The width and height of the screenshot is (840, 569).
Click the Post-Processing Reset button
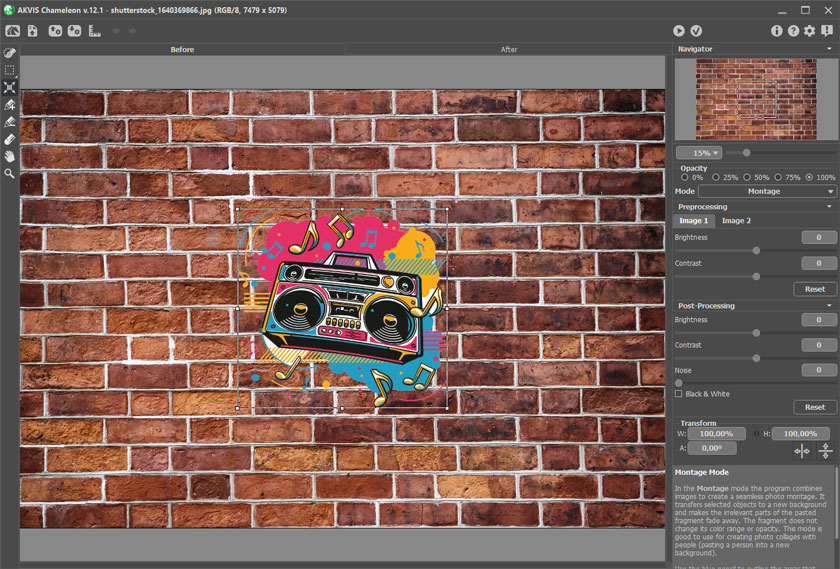click(x=815, y=407)
